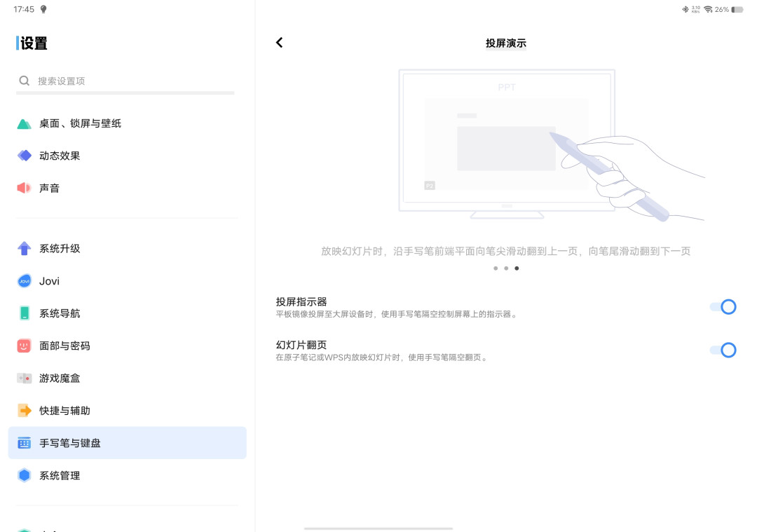
Task: Click the 设置 heading
Action: coord(34,43)
